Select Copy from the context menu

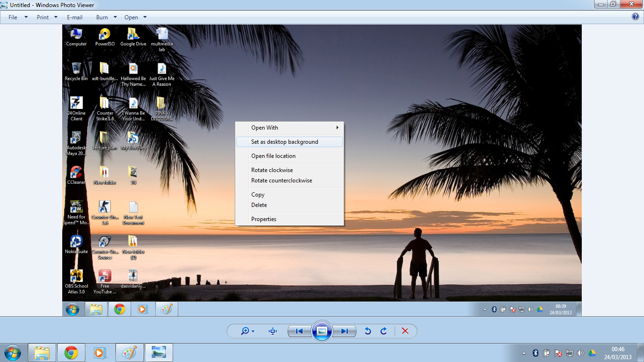289,195
